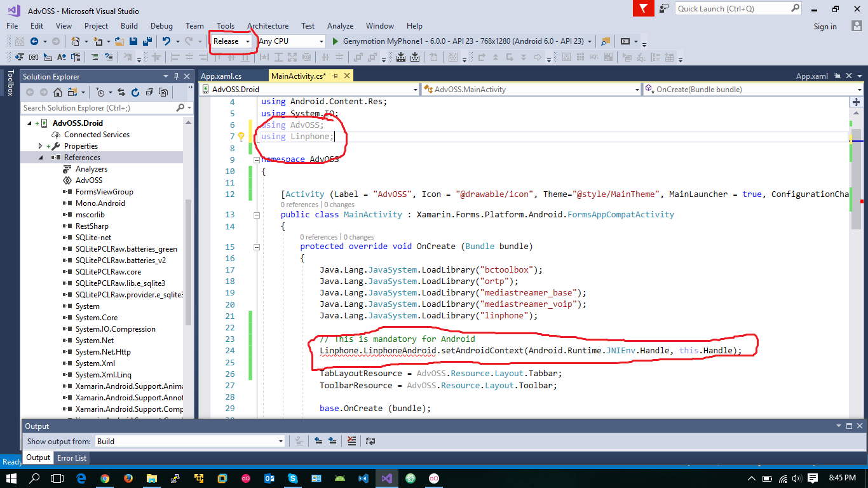Collapse the References node
868x488 pixels.
tap(41, 158)
